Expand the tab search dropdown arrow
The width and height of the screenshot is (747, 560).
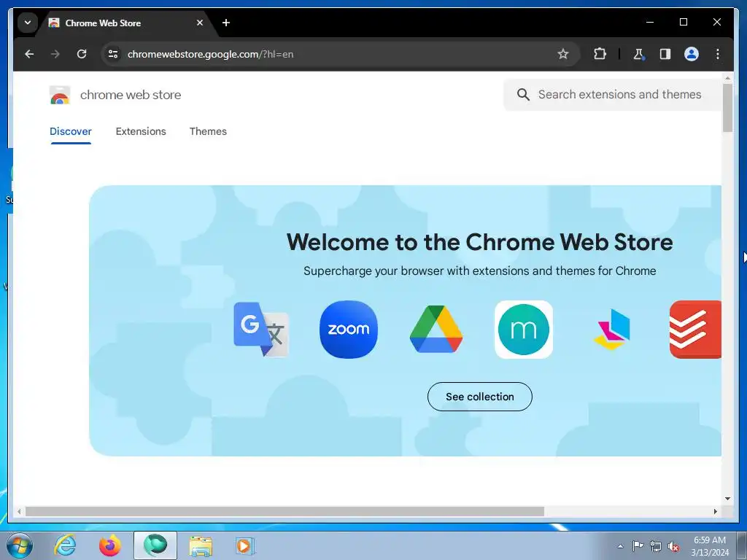tap(28, 23)
